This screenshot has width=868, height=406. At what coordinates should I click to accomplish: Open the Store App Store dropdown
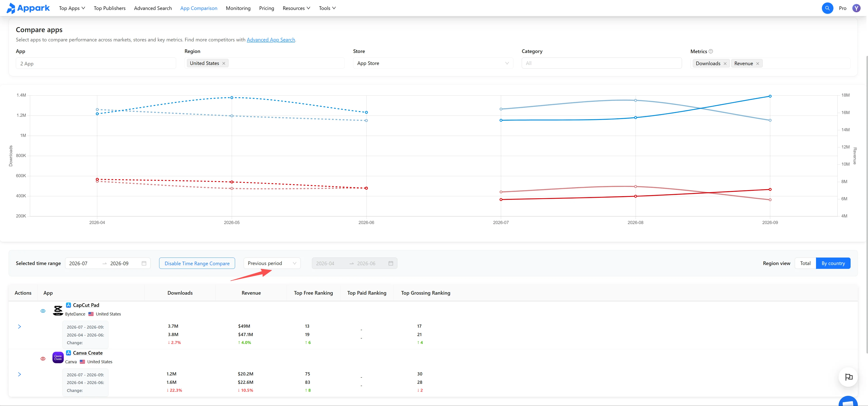coord(433,63)
